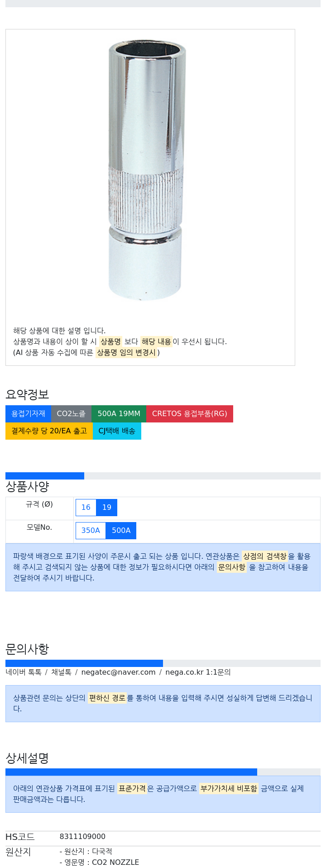Screen dimensions: 326x868
Task: Select the 500A 19MM green tag
Action: click(x=119, y=414)
